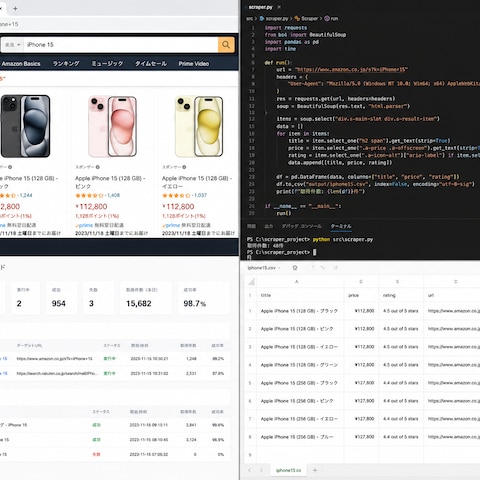Click star rating of the yellow iPhone 15
This screenshot has height=480, width=480.
tap(176, 195)
